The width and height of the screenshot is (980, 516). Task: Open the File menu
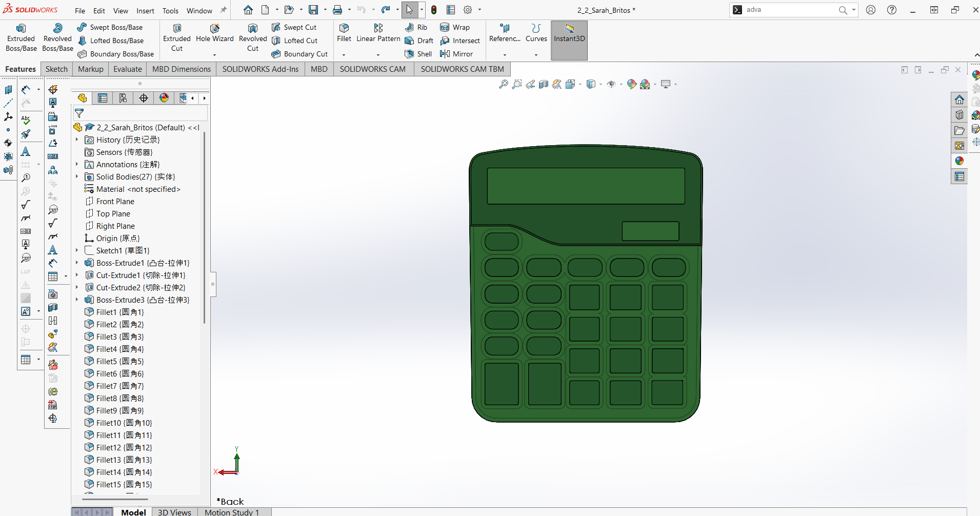(80, 11)
